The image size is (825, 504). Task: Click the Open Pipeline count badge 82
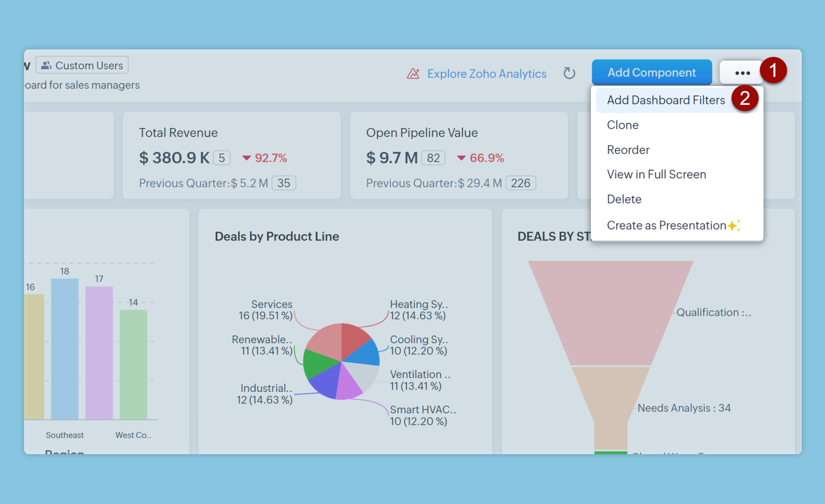tap(433, 158)
